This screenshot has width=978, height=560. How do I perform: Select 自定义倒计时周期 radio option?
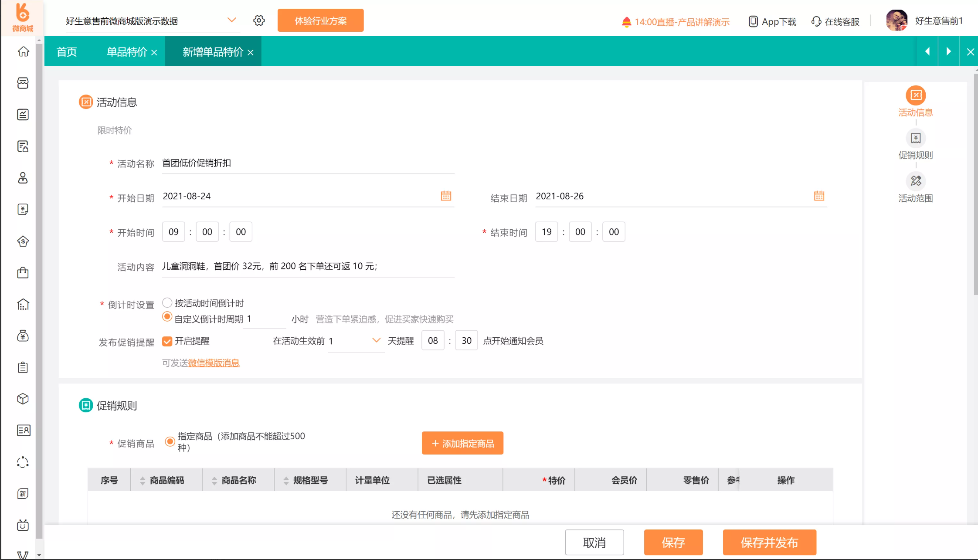167,317
